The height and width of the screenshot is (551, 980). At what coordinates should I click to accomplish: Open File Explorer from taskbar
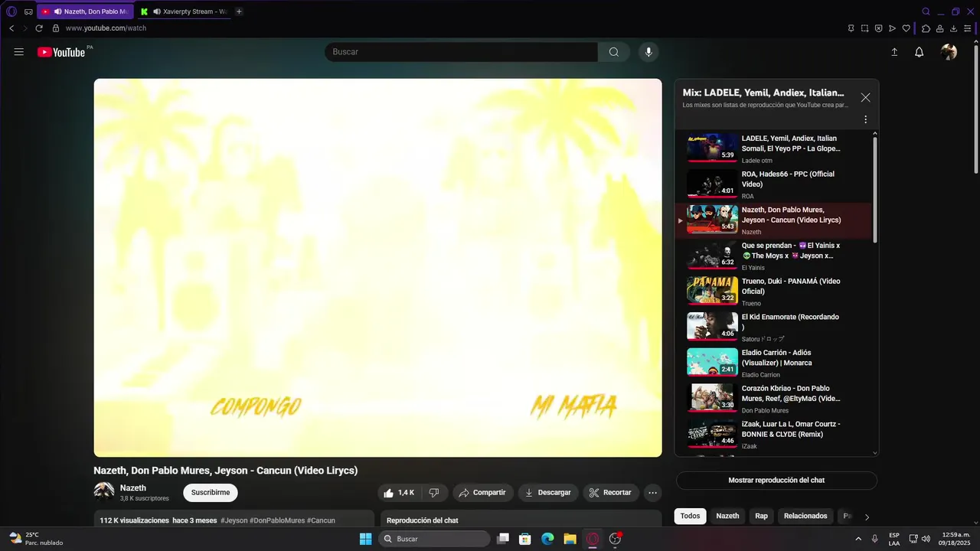[570, 539]
